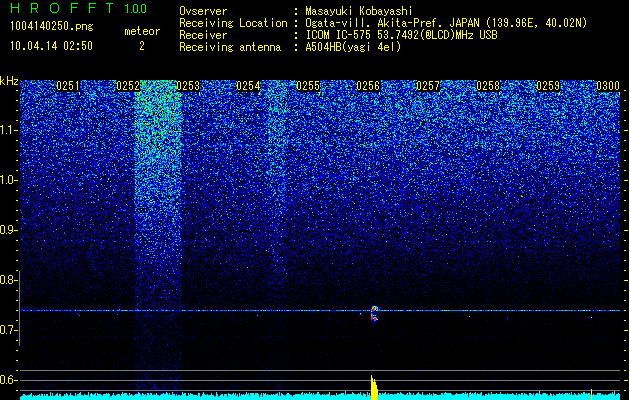629x400 pixels.
Task: Click the small yellow spike near 0300 in the level graph
Action: [591, 394]
